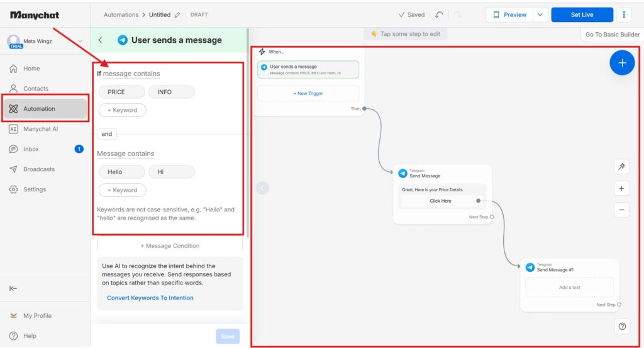Select Automation in sidebar
This screenshot has height=348, width=644.
point(45,108)
